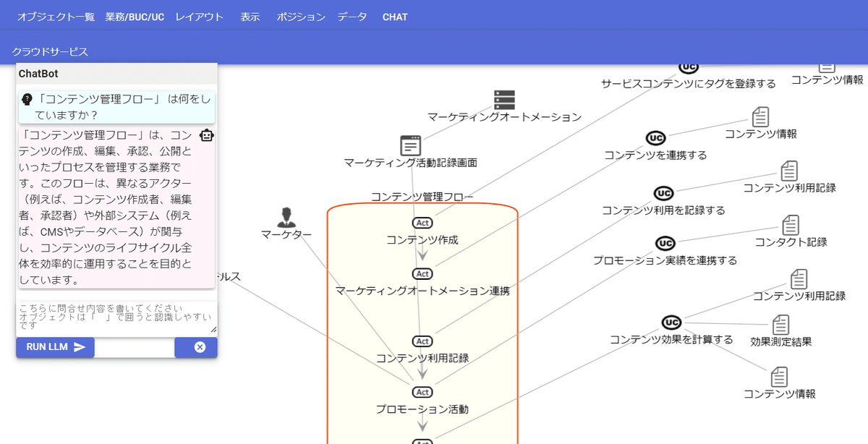Select the Act icon of プロモーション活動
The width and height of the screenshot is (868, 444).
click(422, 392)
